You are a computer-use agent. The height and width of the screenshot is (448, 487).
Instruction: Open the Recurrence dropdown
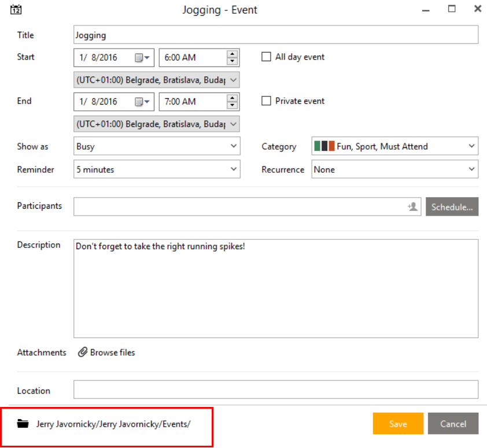pos(473,169)
